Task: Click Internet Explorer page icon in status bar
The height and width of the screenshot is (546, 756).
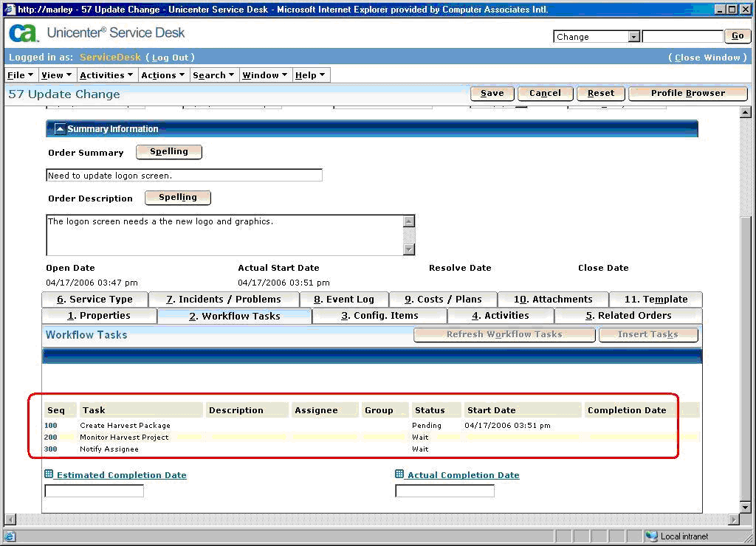Action: (x=9, y=536)
